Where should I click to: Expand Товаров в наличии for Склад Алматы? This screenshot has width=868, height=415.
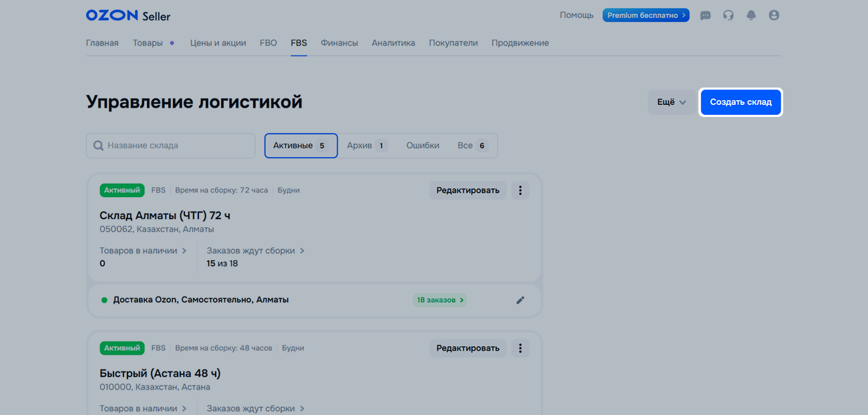pyautogui.click(x=143, y=251)
